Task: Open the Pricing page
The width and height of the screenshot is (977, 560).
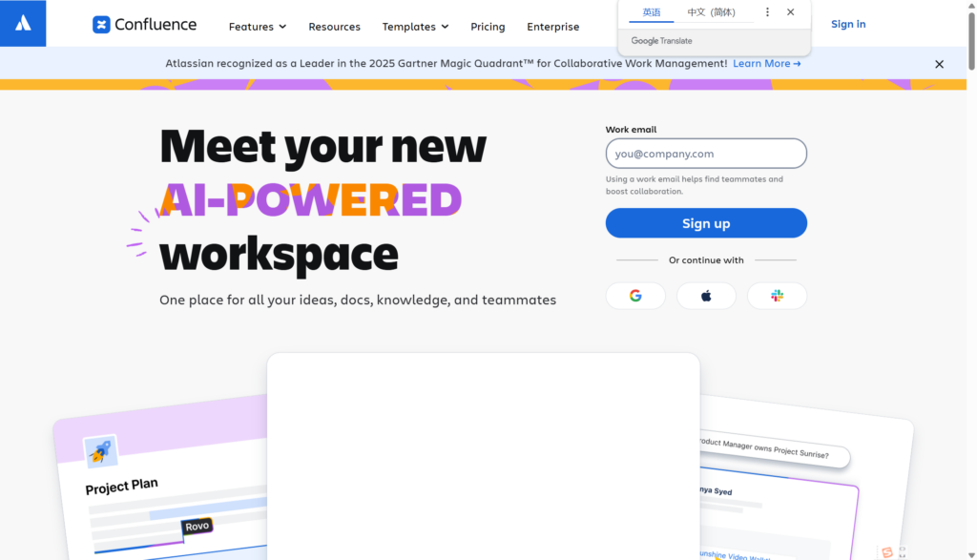Action: point(488,27)
